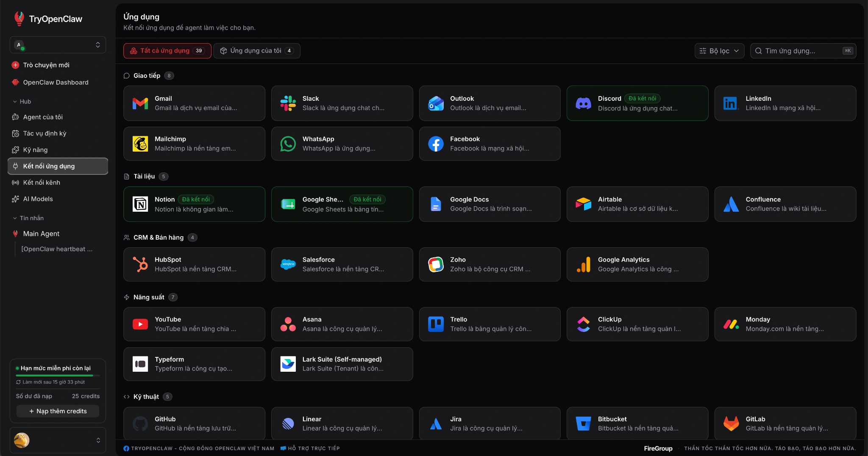Image resolution: width=868 pixels, height=456 pixels.
Task: Click the Google Docs icon
Action: click(436, 204)
